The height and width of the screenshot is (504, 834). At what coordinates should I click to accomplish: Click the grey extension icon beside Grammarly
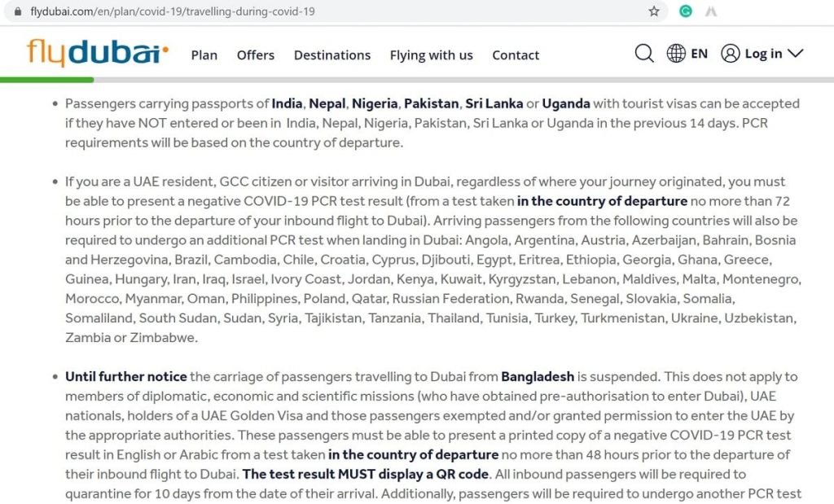click(710, 11)
